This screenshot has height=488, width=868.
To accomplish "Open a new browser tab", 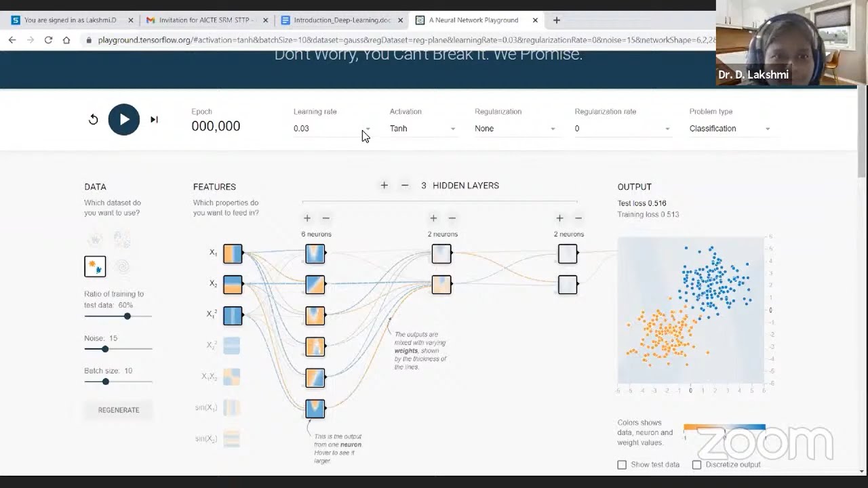I will [557, 20].
